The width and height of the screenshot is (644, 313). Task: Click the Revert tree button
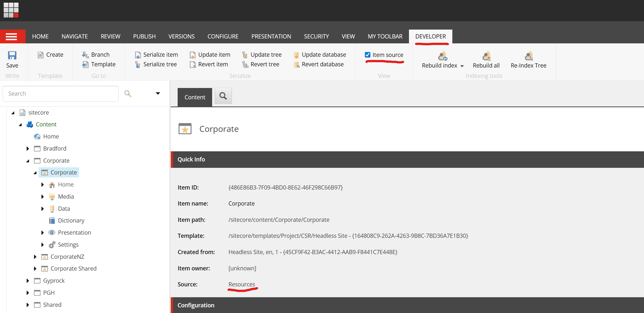[x=265, y=64]
